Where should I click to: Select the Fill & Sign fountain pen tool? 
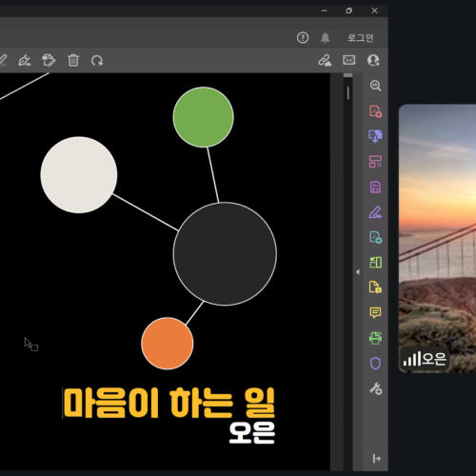[25, 60]
